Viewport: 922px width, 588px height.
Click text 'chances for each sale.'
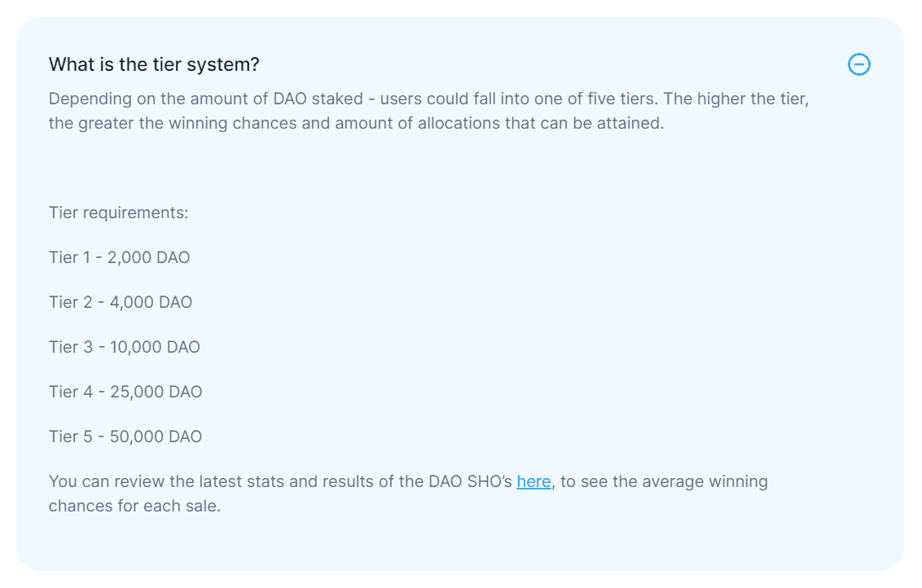[134, 507]
